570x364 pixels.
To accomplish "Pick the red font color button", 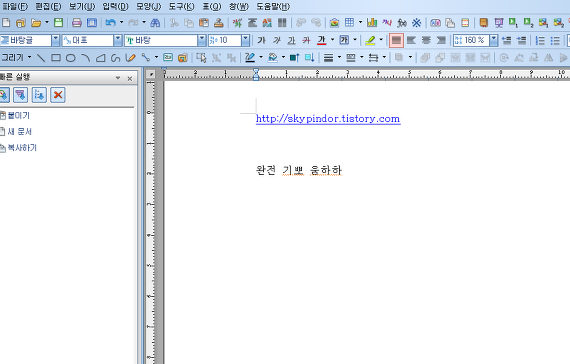I will point(321,40).
